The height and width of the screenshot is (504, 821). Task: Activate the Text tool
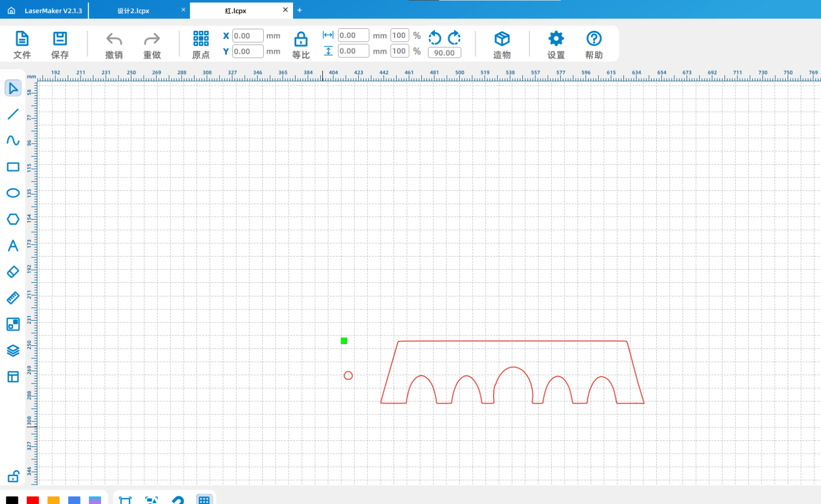pyautogui.click(x=13, y=245)
